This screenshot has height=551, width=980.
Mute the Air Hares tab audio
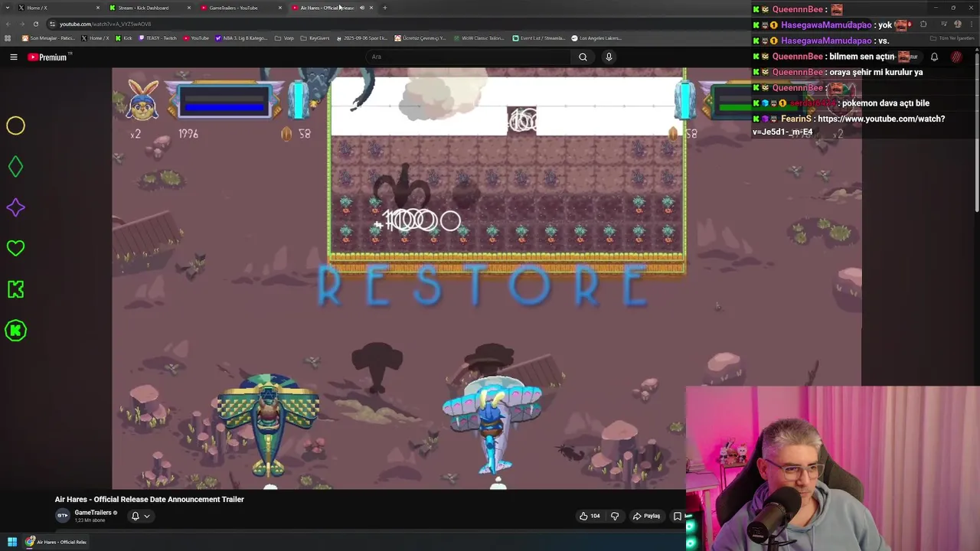point(361,8)
